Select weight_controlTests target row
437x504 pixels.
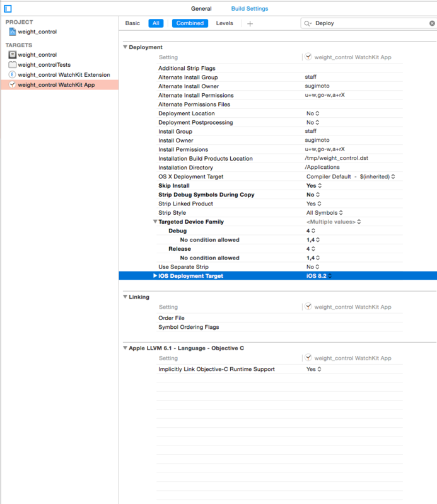[60, 65]
